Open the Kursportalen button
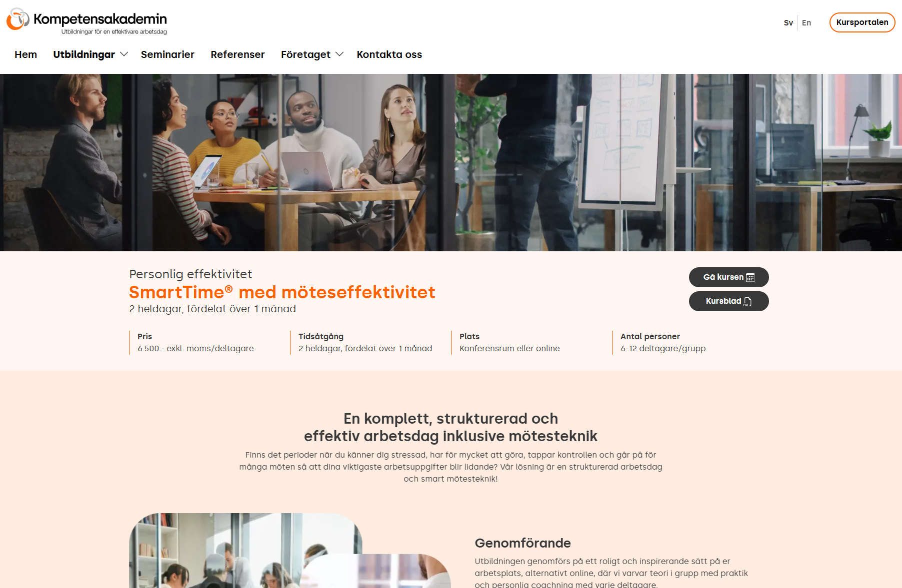 tap(862, 22)
